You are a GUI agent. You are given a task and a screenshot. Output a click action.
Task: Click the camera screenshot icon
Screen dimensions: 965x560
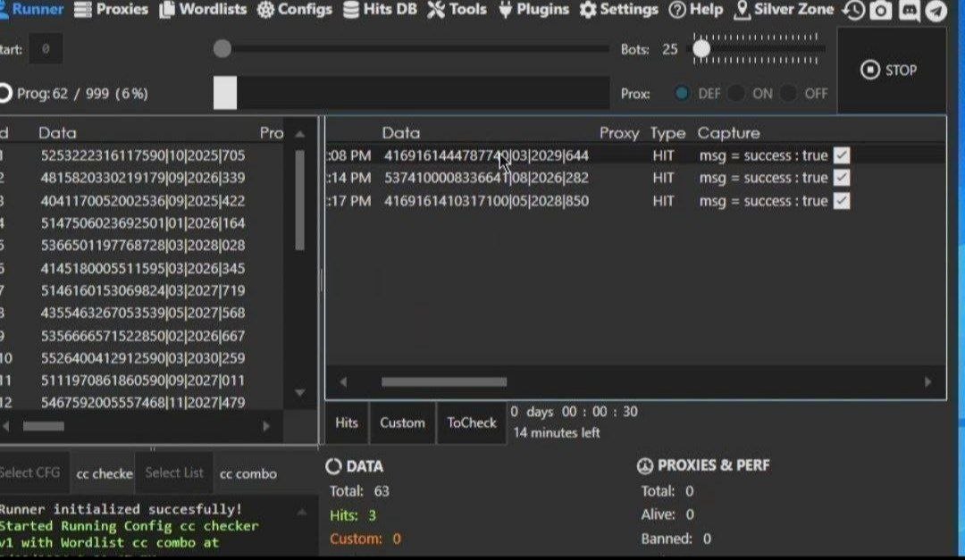point(881,11)
